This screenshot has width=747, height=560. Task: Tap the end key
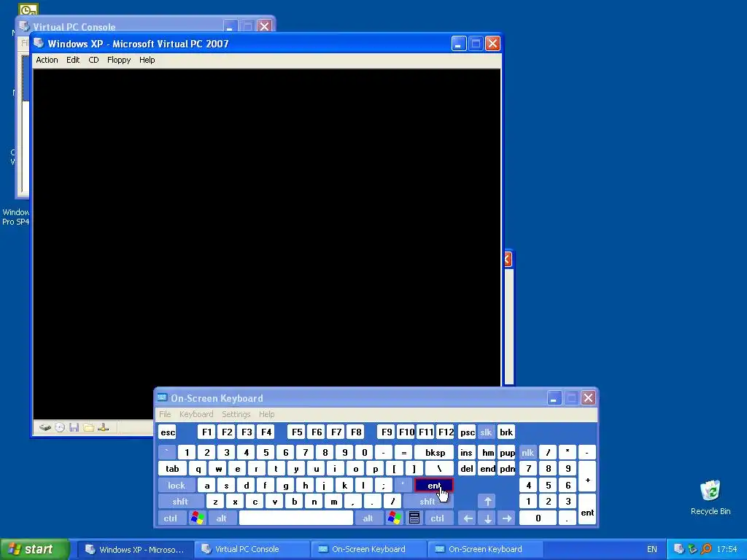(487, 469)
